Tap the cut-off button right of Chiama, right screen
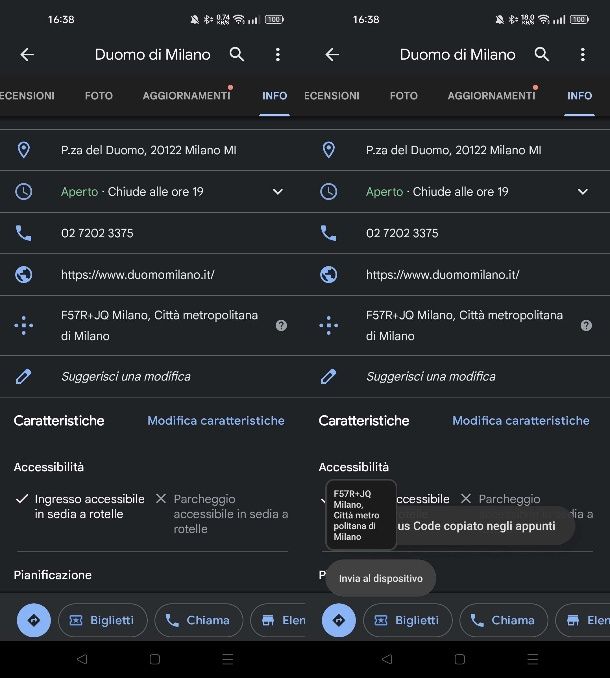Screen dimensions: 610x678 tap(583, 620)
